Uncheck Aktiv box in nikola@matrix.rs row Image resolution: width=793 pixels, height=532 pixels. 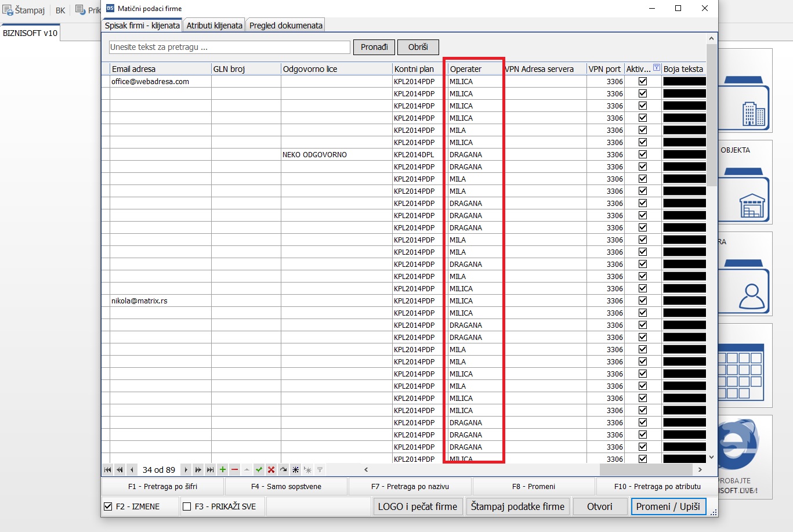(643, 301)
